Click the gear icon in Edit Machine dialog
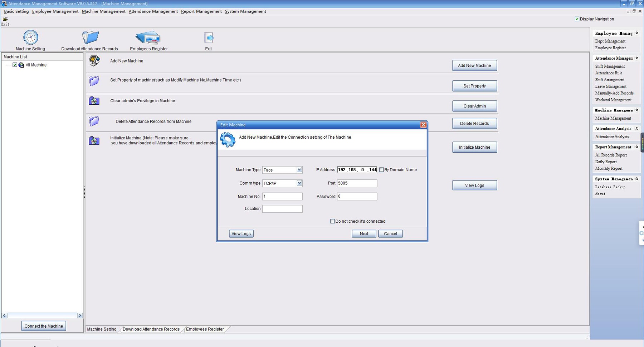Image resolution: width=644 pixels, height=347 pixels. (x=228, y=139)
